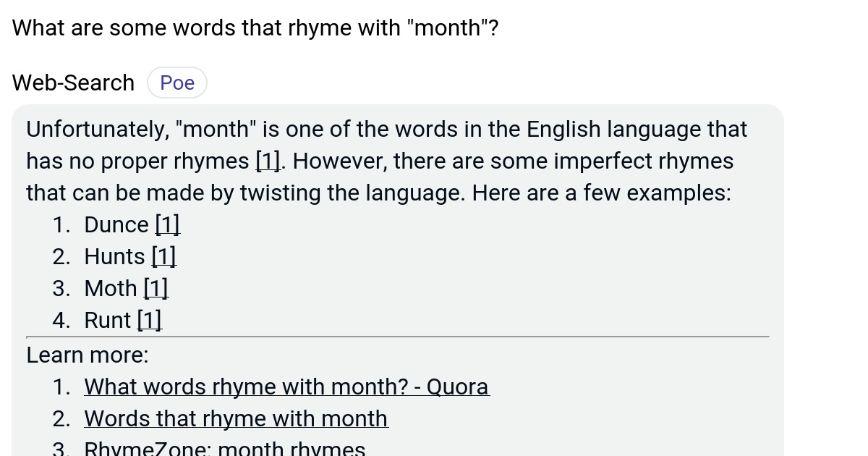Click the word Hunts in the list
868x456 pixels.
tap(114, 256)
